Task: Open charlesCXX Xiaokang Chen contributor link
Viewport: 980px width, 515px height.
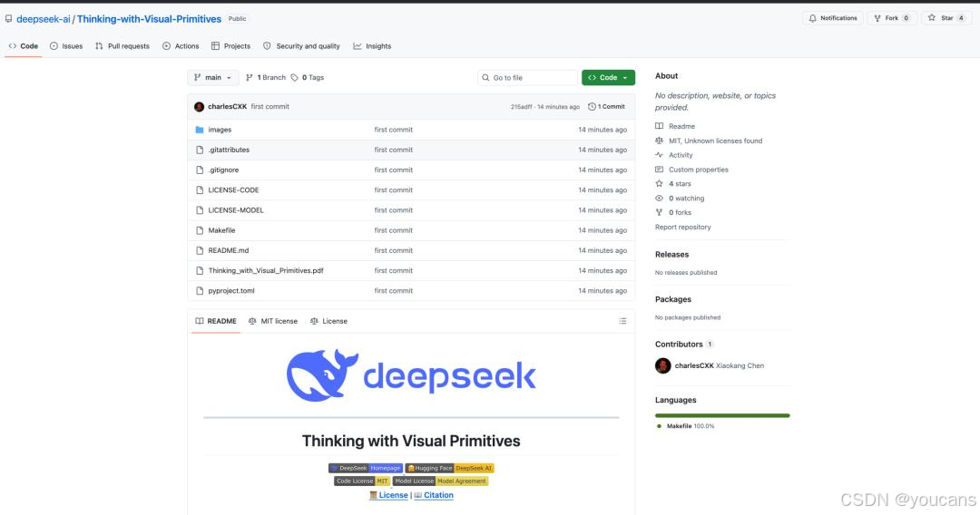Action: 720,365
